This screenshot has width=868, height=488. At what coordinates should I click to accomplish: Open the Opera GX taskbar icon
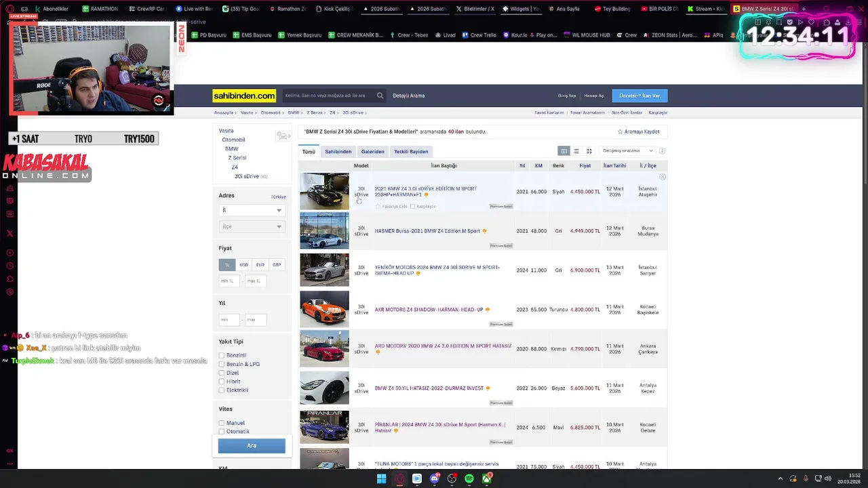(399, 479)
